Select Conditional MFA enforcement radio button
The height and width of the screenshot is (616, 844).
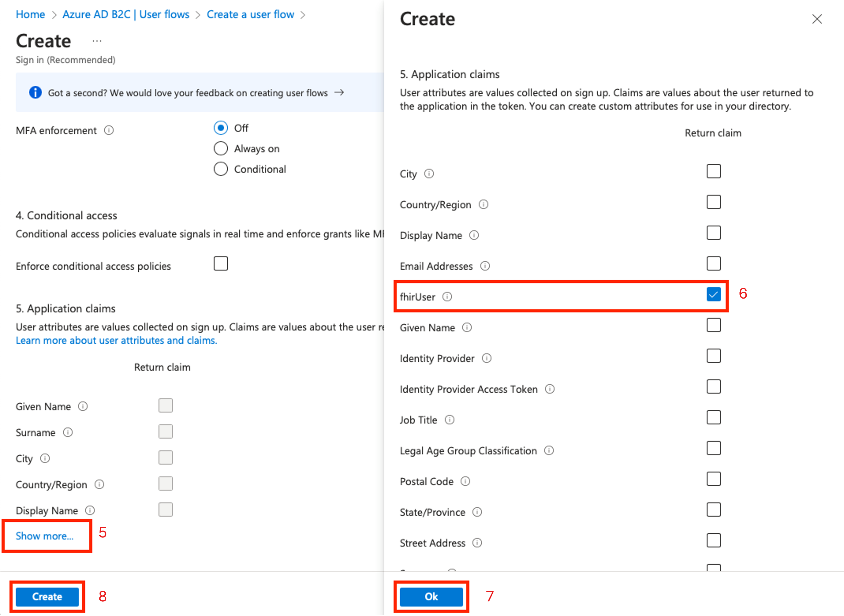coord(221,169)
